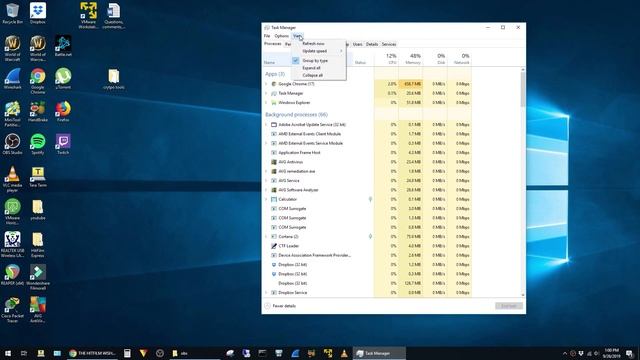Open OBS Studio desktop shortcut
The height and width of the screenshot is (360, 640).
pyautogui.click(x=13, y=144)
